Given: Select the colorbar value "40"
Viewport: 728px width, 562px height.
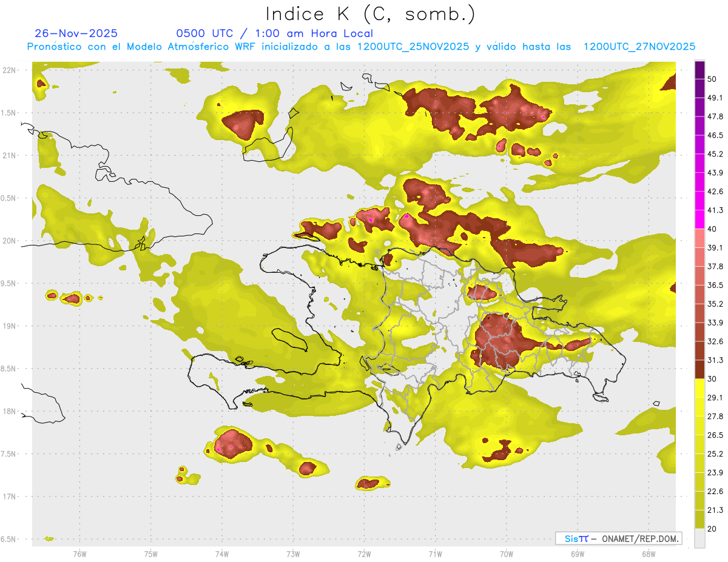Looking at the screenshot, I should 713,229.
